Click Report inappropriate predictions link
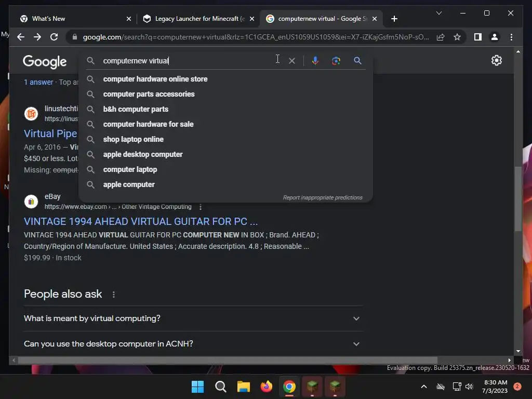Image resolution: width=532 pixels, height=399 pixels. click(323, 197)
